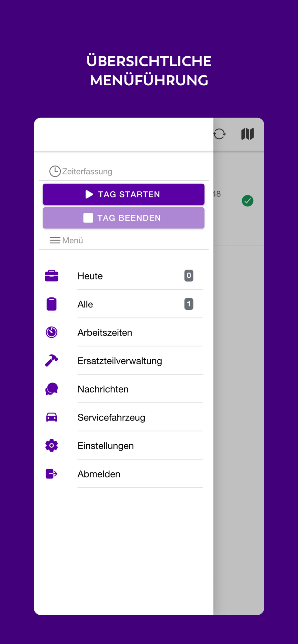This screenshot has width=298, height=644.
Task: Start the day with TAG STARTEN
Action: pyautogui.click(x=124, y=194)
